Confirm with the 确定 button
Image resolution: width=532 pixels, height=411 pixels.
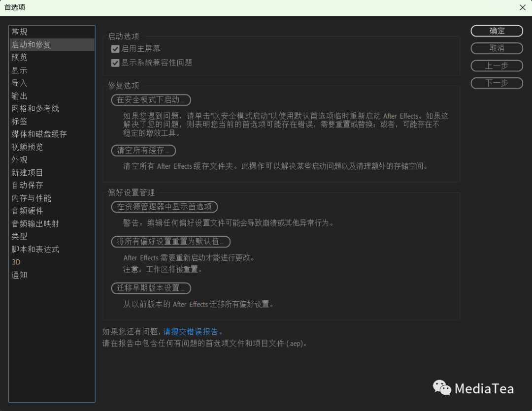click(x=497, y=31)
